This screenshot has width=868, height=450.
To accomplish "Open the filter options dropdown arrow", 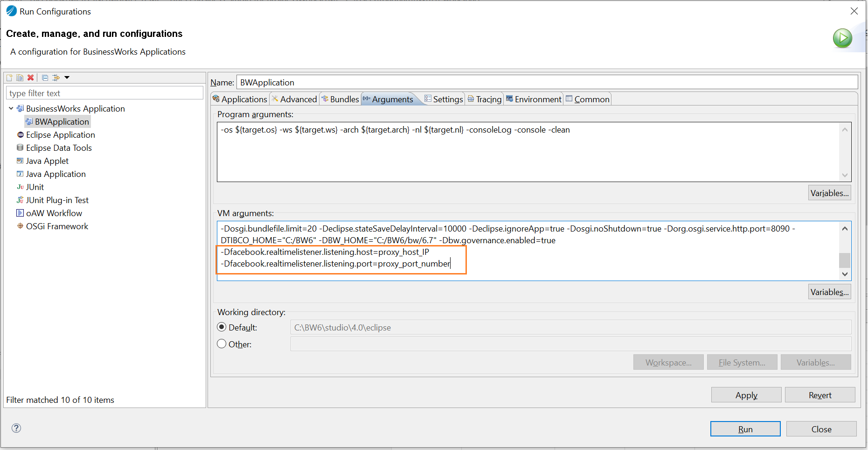I will click(x=67, y=77).
